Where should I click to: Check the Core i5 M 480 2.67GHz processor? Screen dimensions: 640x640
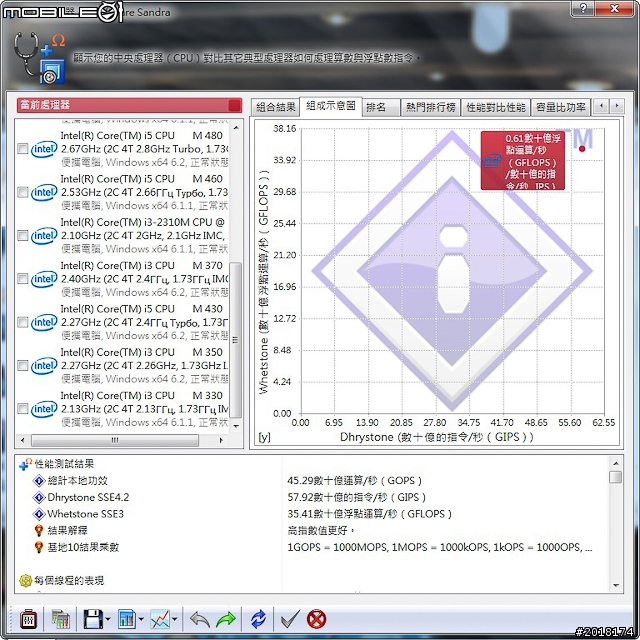23,149
